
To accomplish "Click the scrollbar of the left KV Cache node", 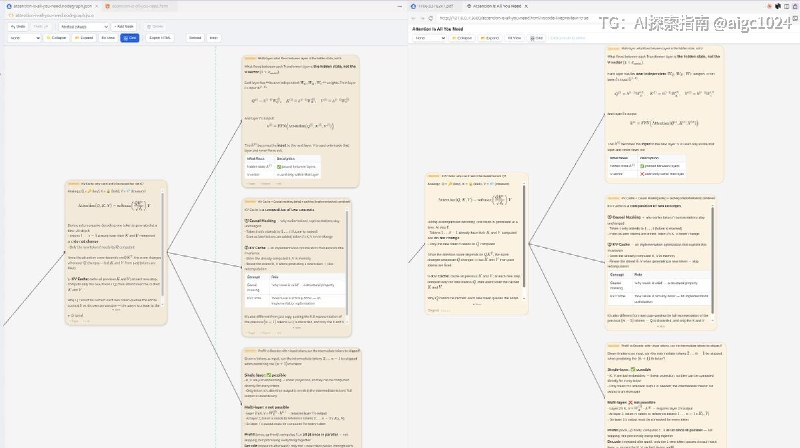I will click(x=347, y=263).
